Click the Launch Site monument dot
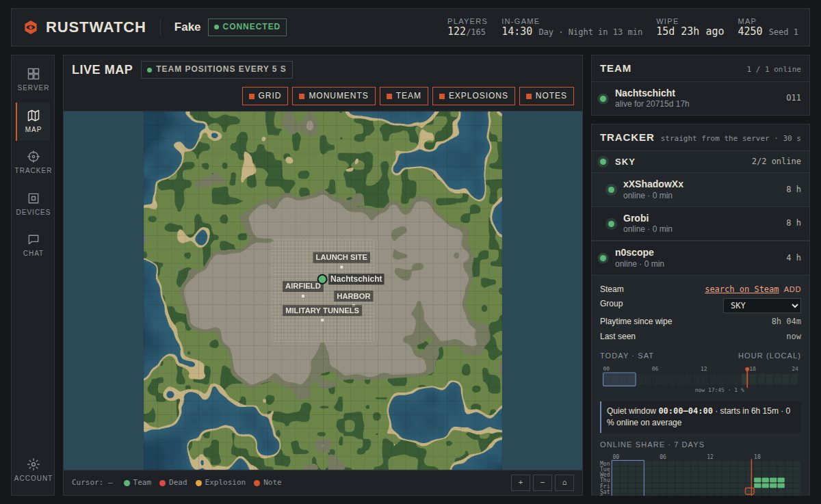821x504 pixels. (341, 267)
